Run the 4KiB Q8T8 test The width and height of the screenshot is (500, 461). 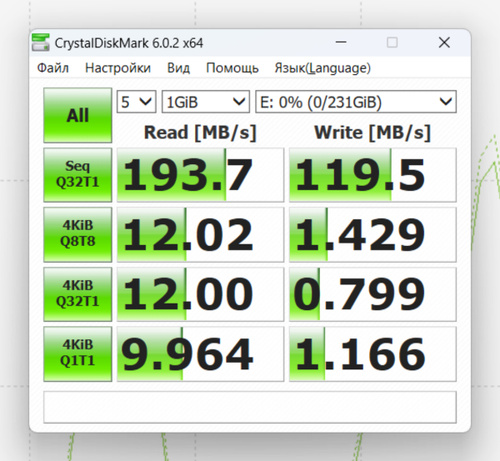click(78, 234)
